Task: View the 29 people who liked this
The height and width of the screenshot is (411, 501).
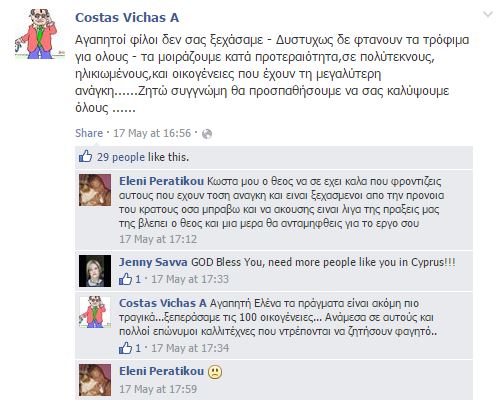Action: click(121, 157)
